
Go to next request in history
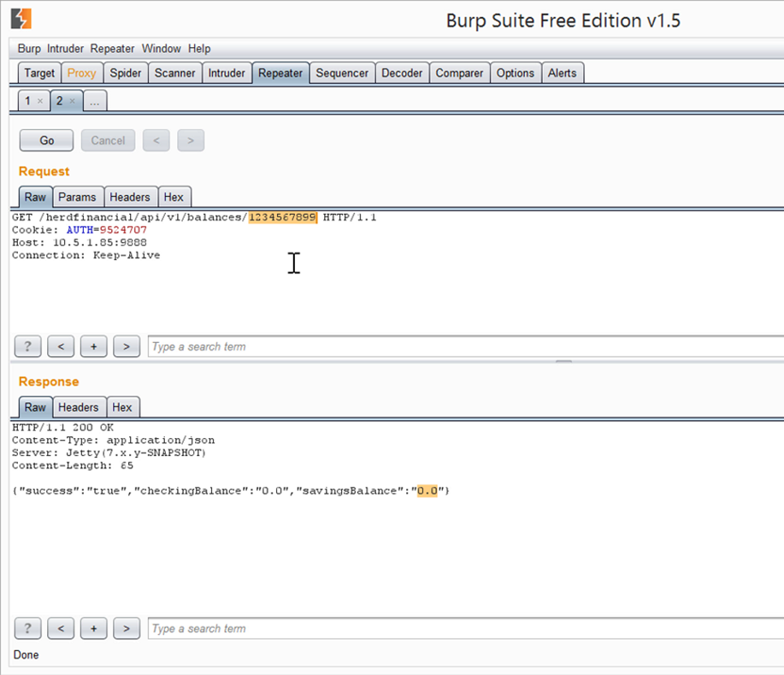click(x=191, y=140)
